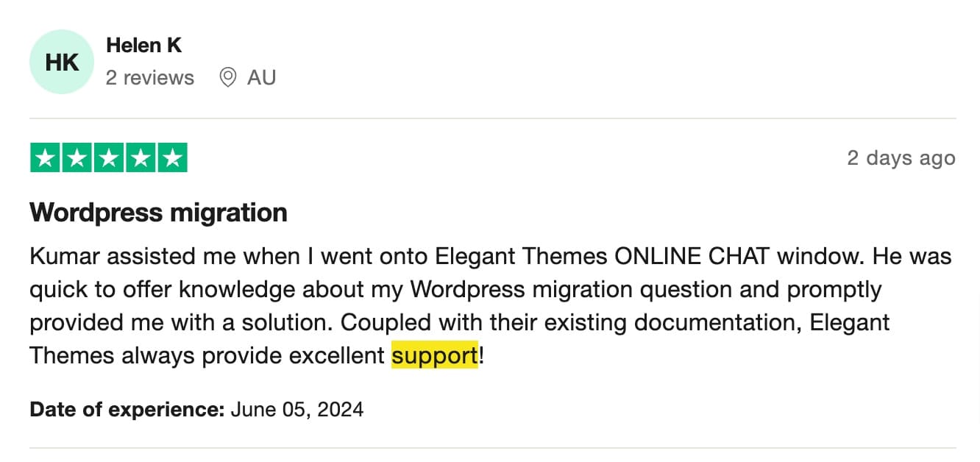This screenshot has height=462, width=980.
Task: Open Helen K's reviewer profile name
Action: (x=143, y=45)
